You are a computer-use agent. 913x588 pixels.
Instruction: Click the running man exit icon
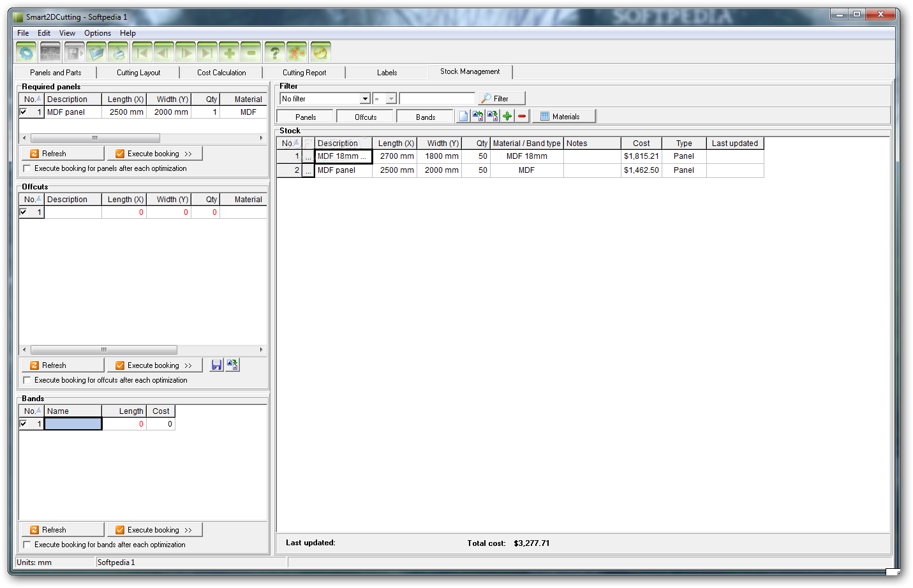click(297, 52)
